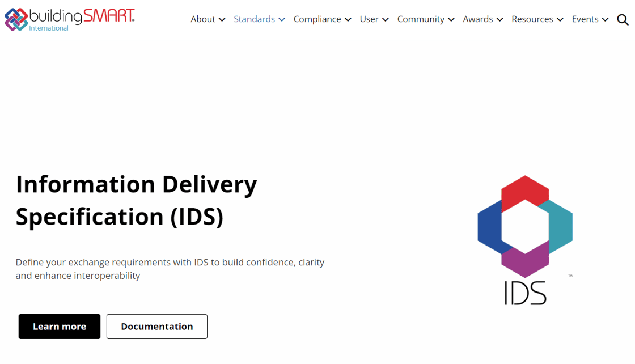
Task: Expand the chevron next to Events
Action: [x=605, y=19]
